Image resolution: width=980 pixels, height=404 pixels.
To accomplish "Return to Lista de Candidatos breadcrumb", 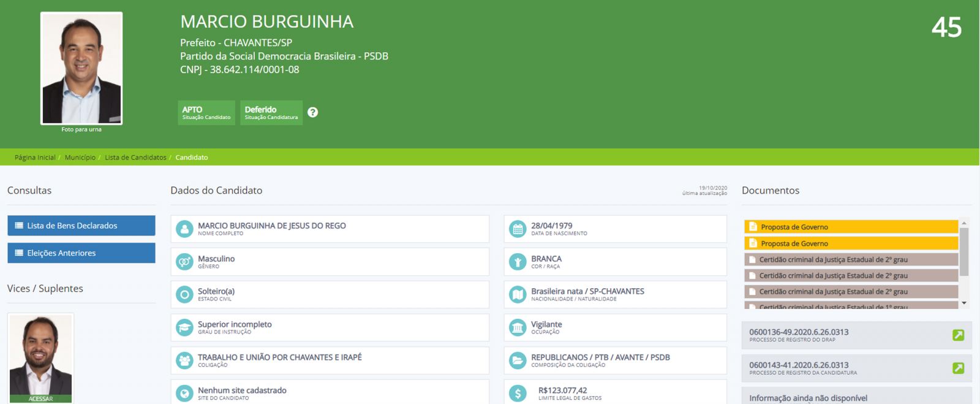I will point(135,158).
